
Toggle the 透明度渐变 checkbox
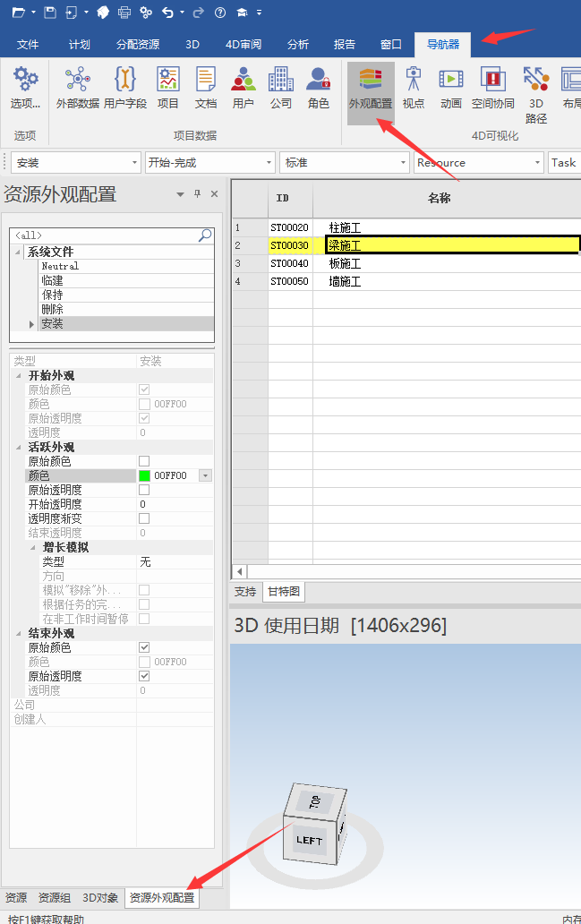(144, 518)
